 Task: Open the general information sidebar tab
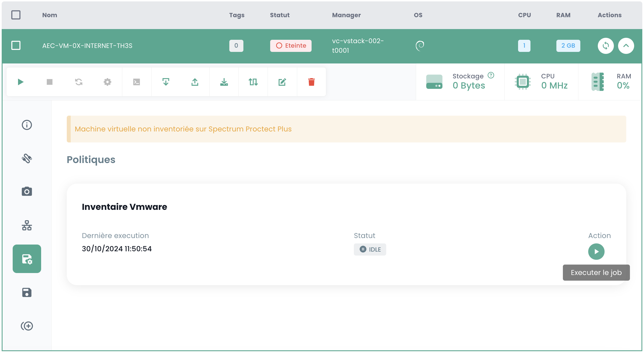pos(27,125)
